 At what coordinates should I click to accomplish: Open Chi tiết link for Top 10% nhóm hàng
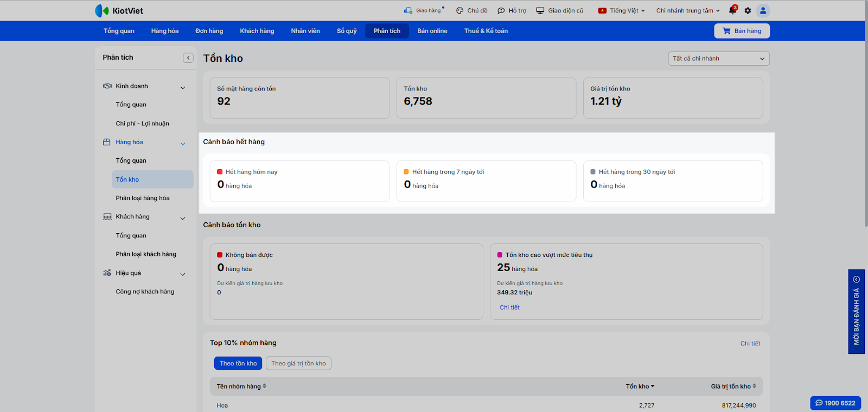(750, 344)
